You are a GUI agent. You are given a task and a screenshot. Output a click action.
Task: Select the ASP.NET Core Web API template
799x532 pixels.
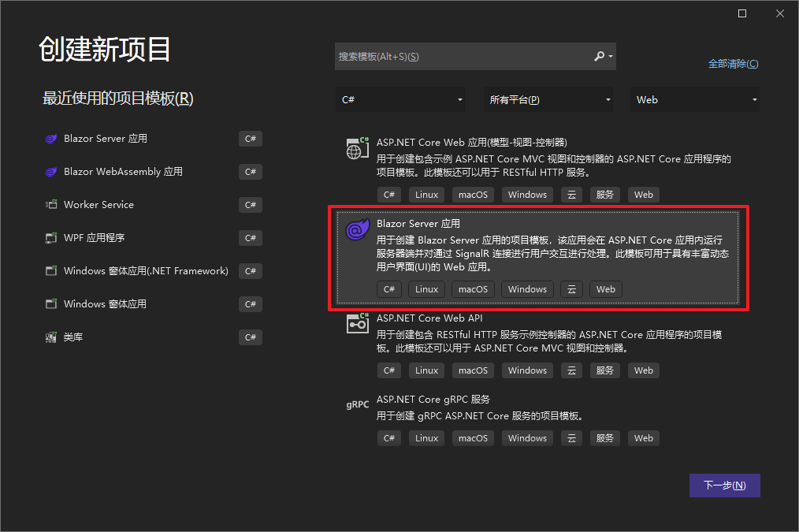(x=429, y=318)
